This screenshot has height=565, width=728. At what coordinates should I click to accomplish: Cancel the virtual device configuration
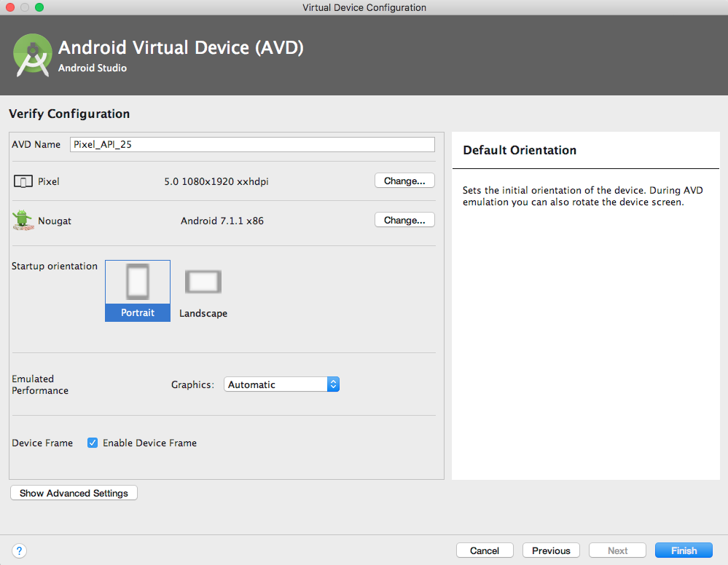click(485, 550)
